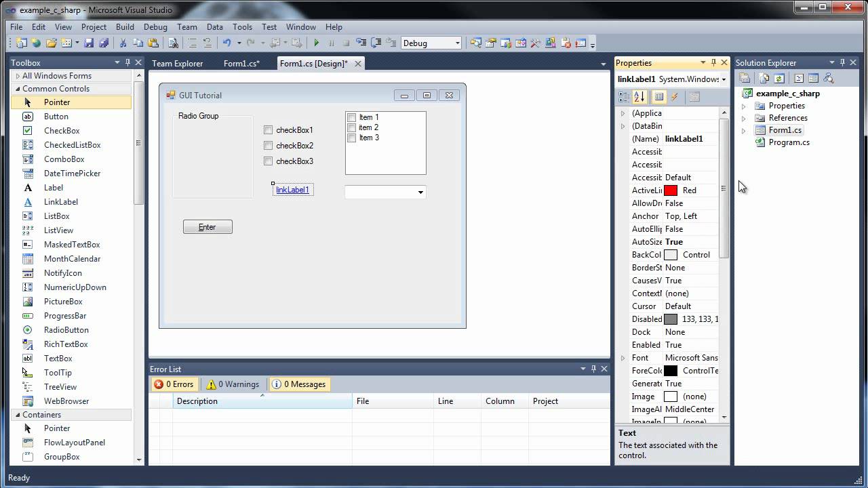This screenshot has width=868, height=488.
Task: Expand the References node in Solution Explorer
Action: pyautogui.click(x=744, y=119)
